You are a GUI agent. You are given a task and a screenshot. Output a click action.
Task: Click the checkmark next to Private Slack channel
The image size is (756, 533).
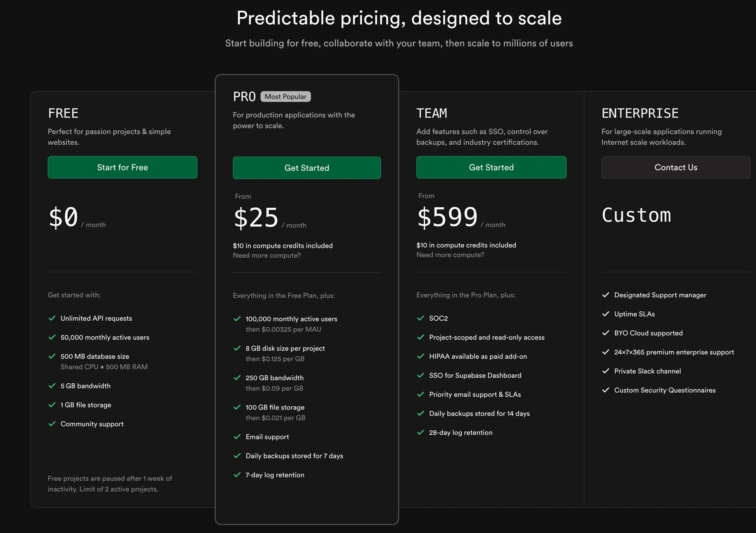pos(605,371)
